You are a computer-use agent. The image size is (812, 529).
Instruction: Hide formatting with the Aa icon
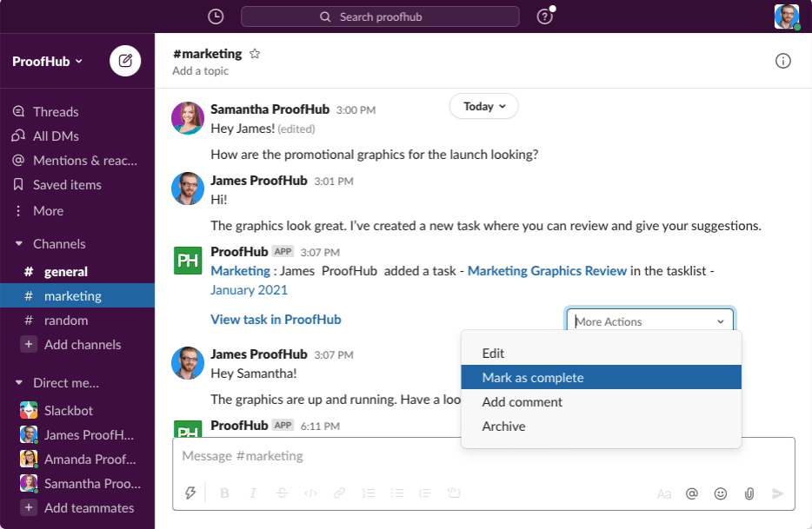point(664,493)
